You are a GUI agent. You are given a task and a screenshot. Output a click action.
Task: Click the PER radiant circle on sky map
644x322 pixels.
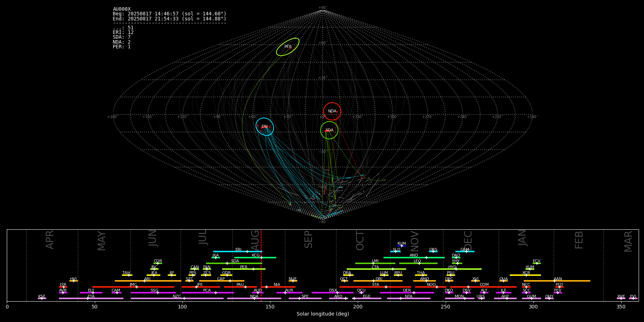tap(288, 47)
